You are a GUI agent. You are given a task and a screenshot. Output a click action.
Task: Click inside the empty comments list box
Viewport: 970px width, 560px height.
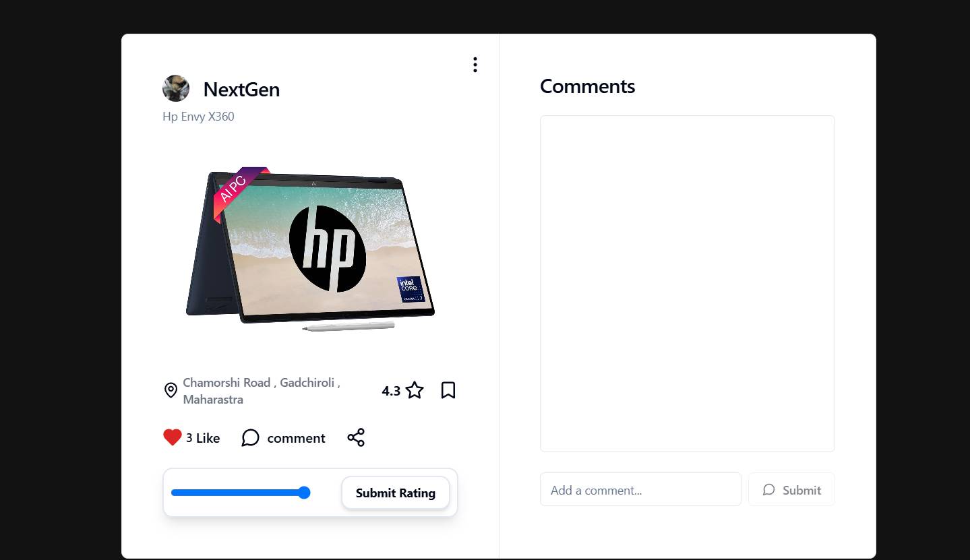(x=687, y=283)
